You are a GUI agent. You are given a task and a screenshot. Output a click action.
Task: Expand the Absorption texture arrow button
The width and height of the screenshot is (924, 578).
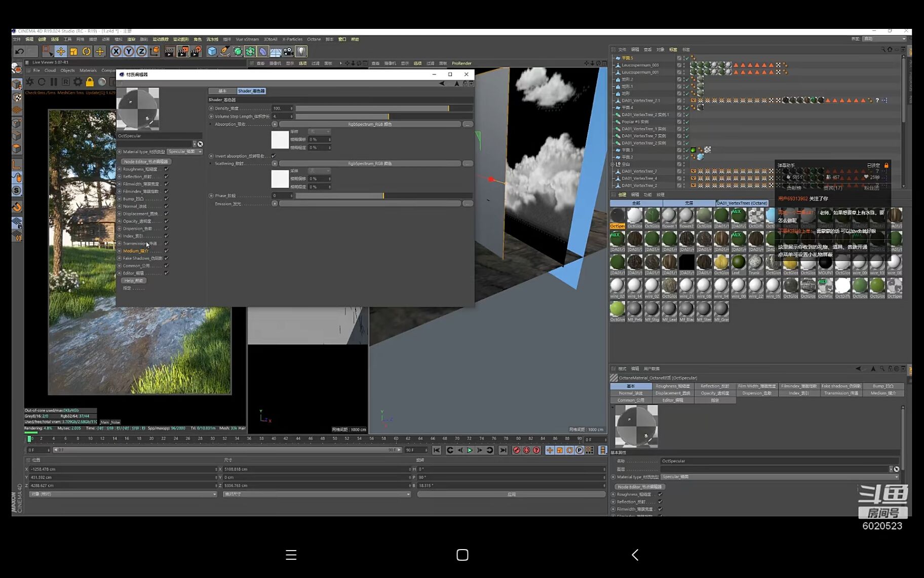coord(275,124)
